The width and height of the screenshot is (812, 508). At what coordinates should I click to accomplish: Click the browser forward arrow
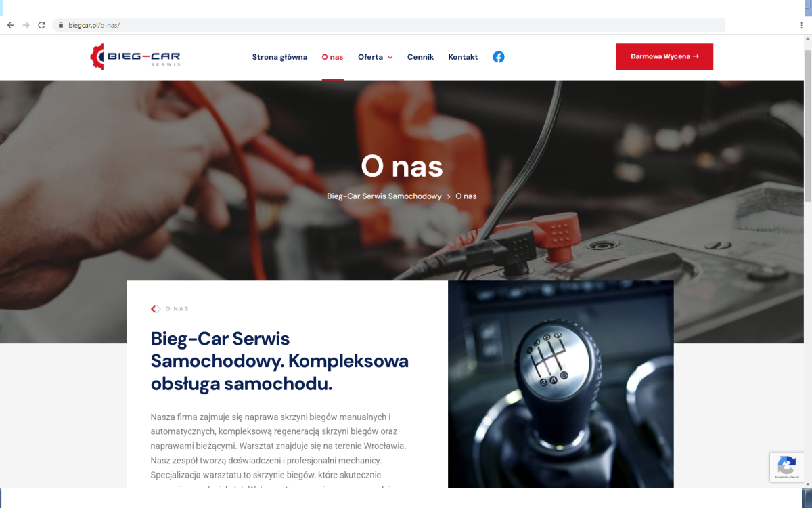[x=26, y=25]
